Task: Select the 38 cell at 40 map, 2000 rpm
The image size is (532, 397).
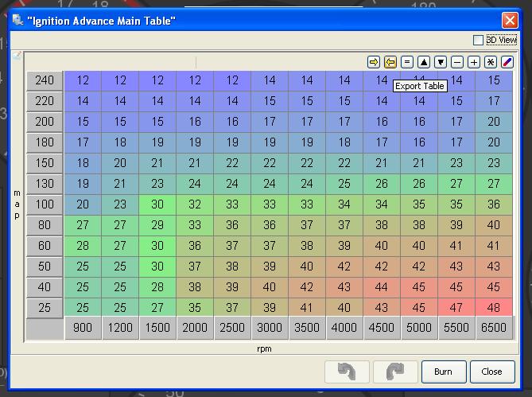Action: (195, 287)
